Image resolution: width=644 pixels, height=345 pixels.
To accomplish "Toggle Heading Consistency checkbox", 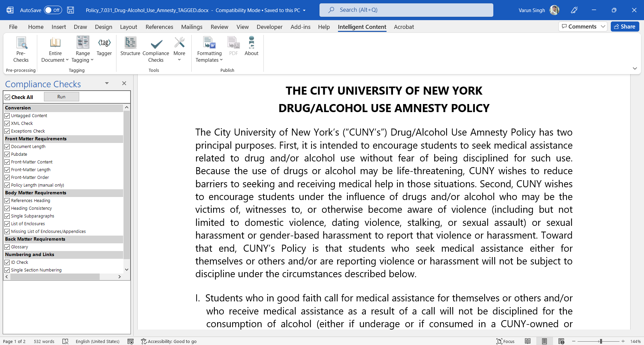I will pyautogui.click(x=7, y=208).
